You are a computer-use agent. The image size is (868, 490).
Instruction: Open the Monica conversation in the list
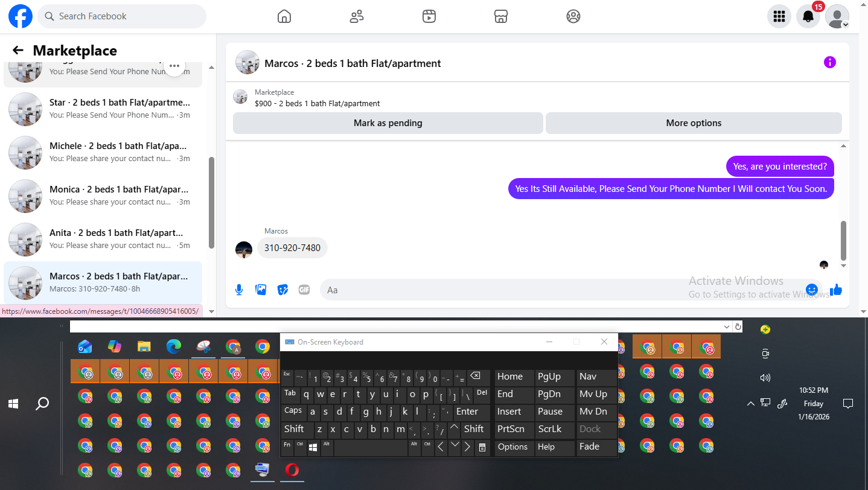coord(103,196)
